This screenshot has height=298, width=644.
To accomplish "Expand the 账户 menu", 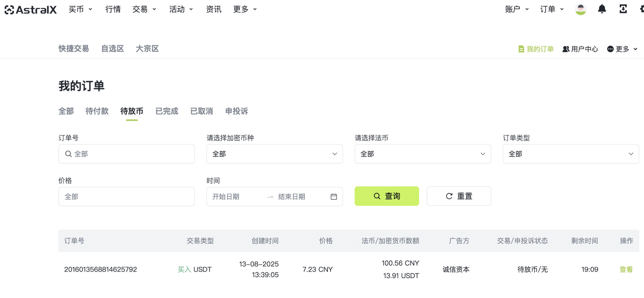I will [517, 9].
